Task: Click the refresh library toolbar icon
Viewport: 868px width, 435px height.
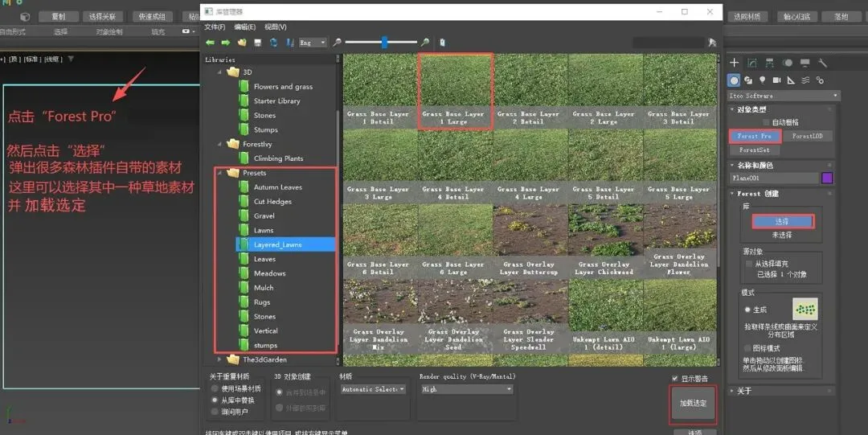Action: click(273, 43)
